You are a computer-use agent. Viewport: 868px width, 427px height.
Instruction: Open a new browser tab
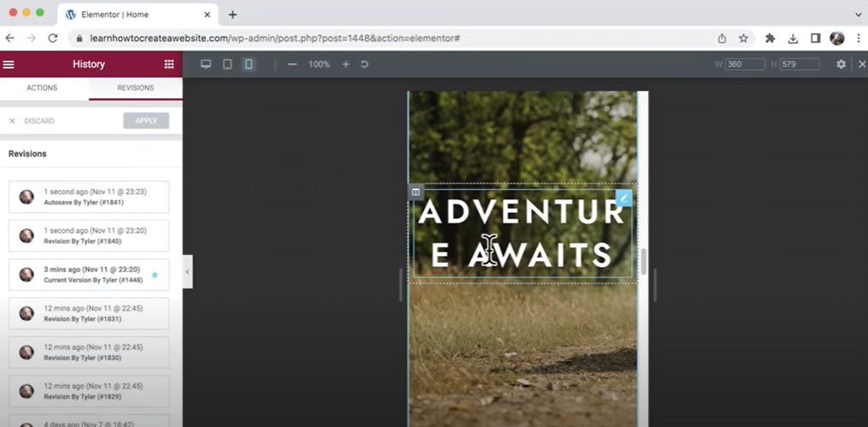pyautogui.click(x=233, y=15)
